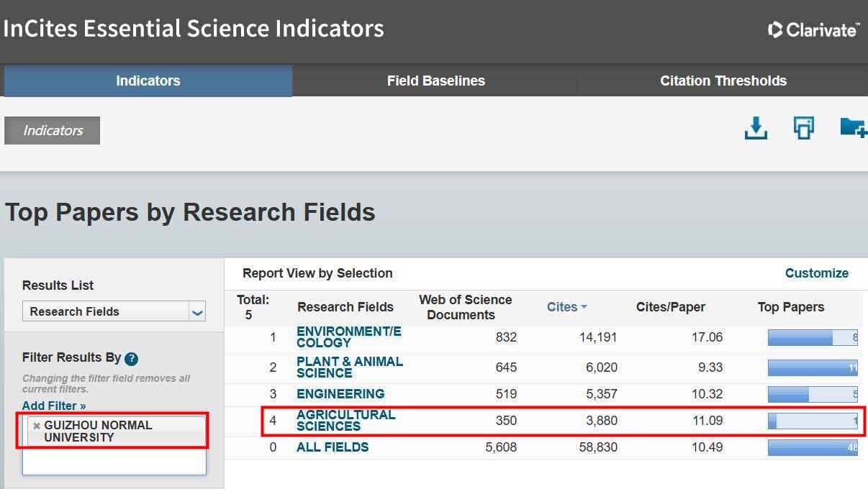The image size is (868, 489).
Task: Open the Research Fields results list dropdown
Action: tap(197, 312)
